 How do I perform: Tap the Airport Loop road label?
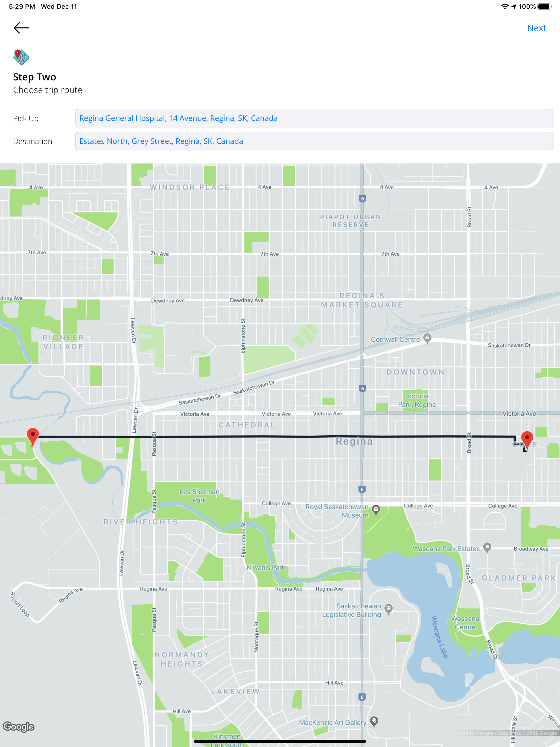[20, 604]
